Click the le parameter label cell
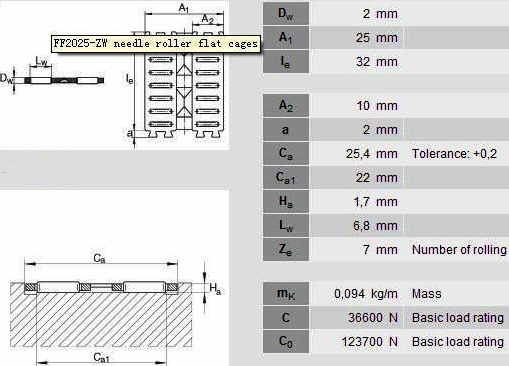The height and width of the screenshot is (366, 509). pos(286,62)
